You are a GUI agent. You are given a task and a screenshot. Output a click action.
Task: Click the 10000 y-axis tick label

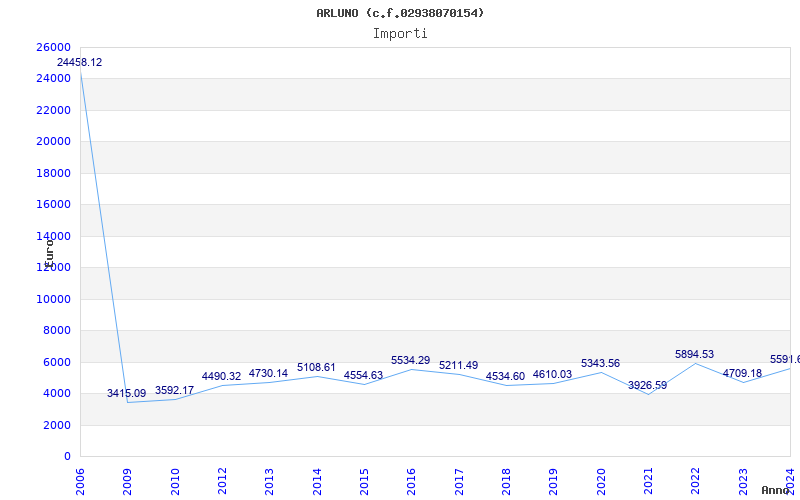[x=54, y=299]
